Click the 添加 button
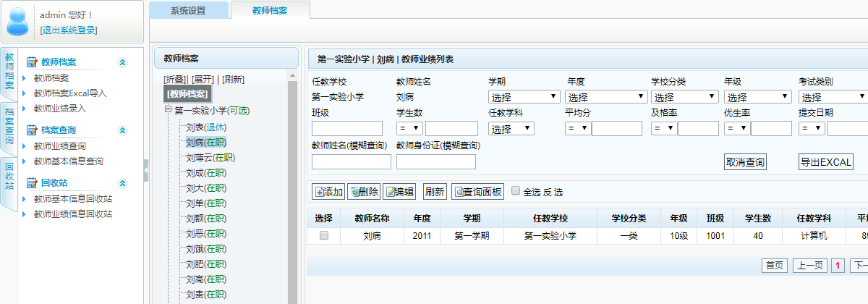Viewport: 868px width, 304px height. click(x=328, y=192)
